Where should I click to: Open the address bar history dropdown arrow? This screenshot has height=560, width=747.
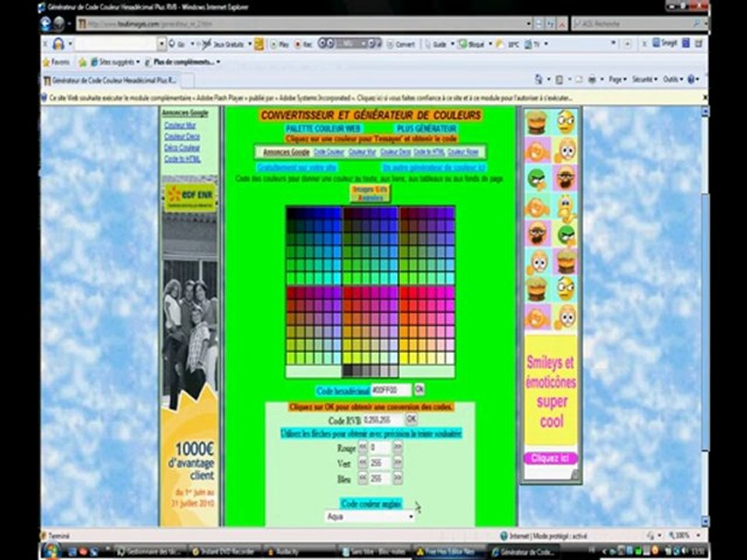(529, 23)
